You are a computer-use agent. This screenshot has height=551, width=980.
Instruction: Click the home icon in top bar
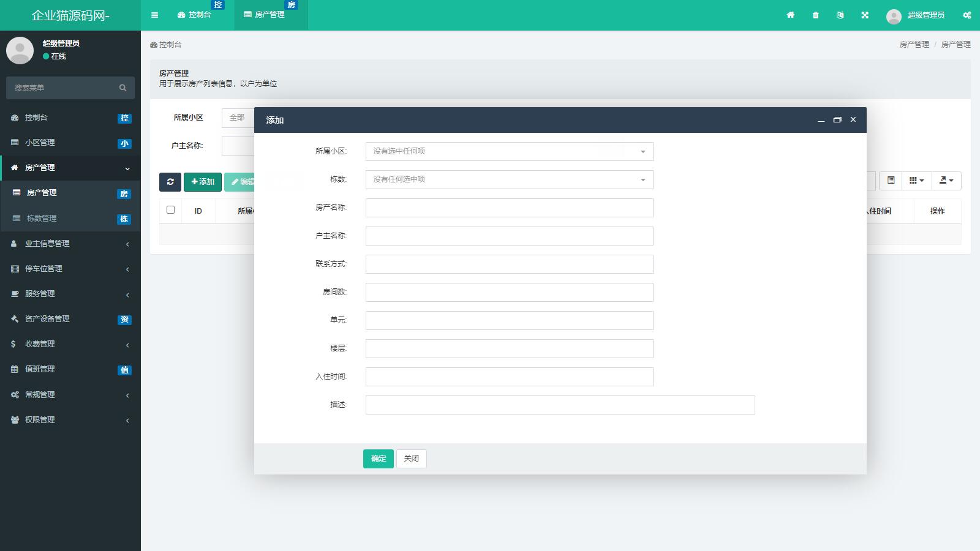[790, 15]
